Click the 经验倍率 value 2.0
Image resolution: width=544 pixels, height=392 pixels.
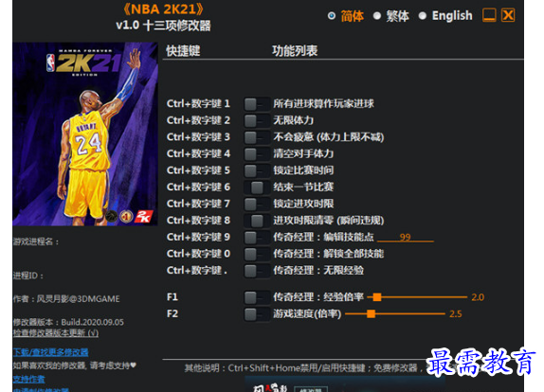478,297
